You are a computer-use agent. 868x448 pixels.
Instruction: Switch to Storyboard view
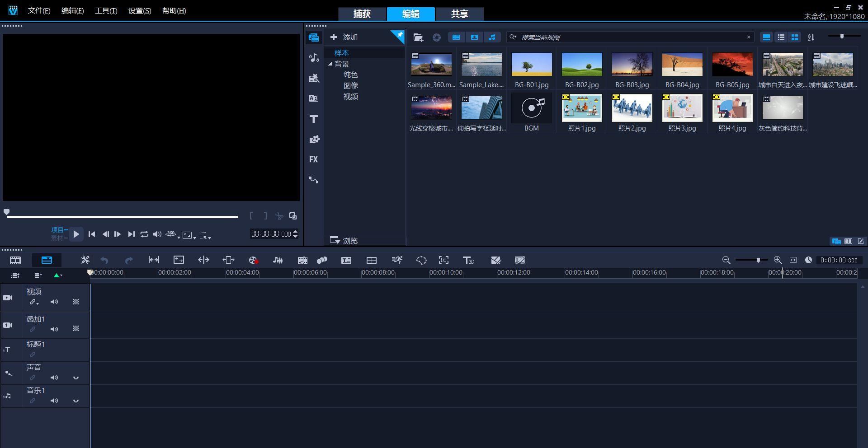[x=15, y=260]
